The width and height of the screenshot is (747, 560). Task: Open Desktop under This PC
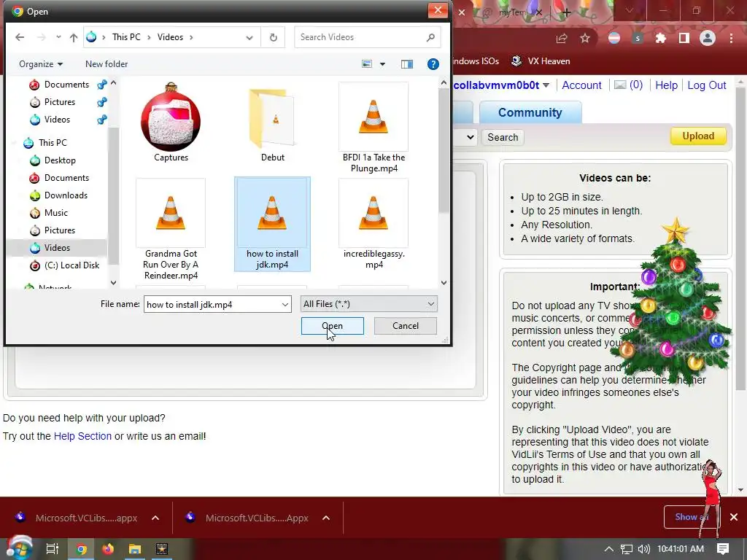tap(60, 160)
